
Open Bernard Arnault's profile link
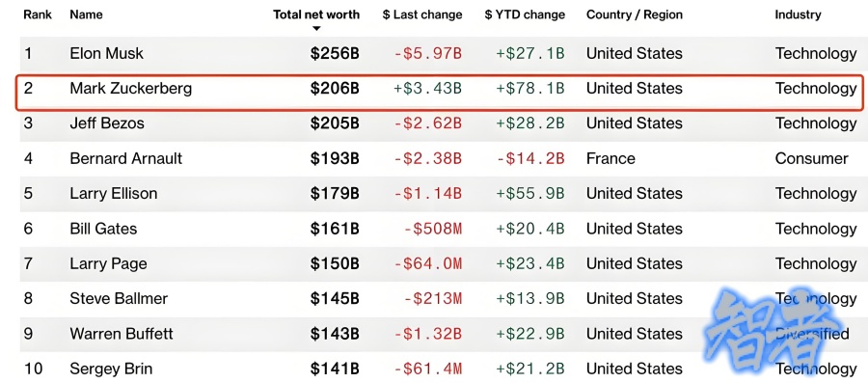coord(126,158)
